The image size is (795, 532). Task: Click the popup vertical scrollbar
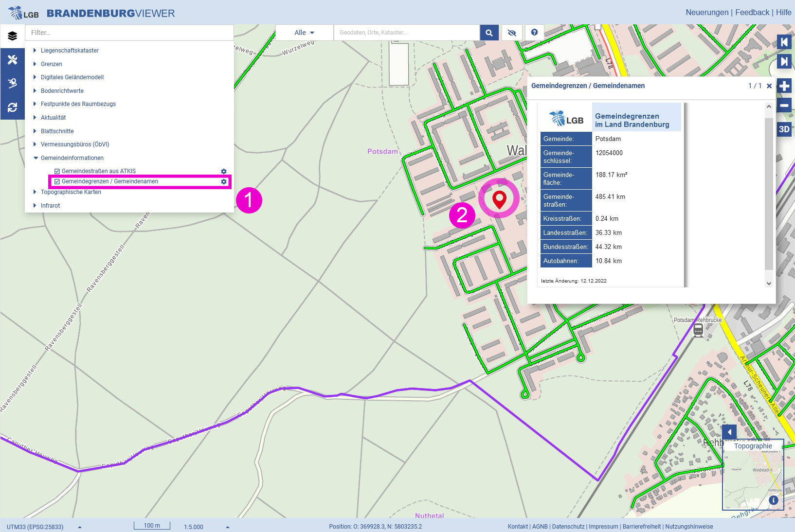(x=769, y=194)
